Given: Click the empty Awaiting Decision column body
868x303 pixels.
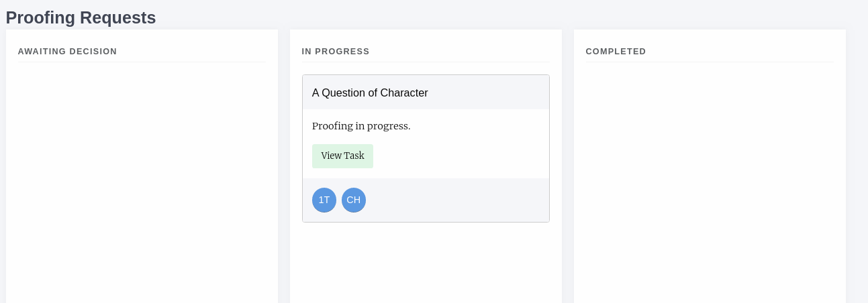Looking at the screenshot, I should 142,181.
